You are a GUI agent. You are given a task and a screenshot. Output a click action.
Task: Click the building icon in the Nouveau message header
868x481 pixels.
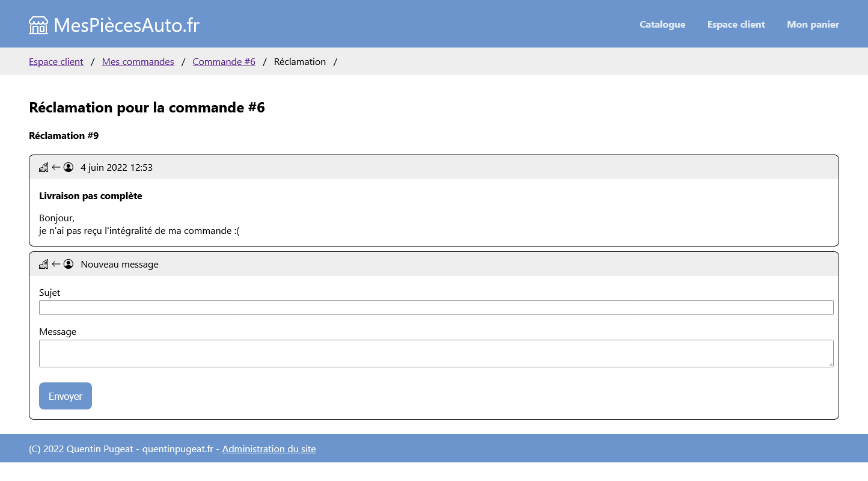click(x=44, y=265)
